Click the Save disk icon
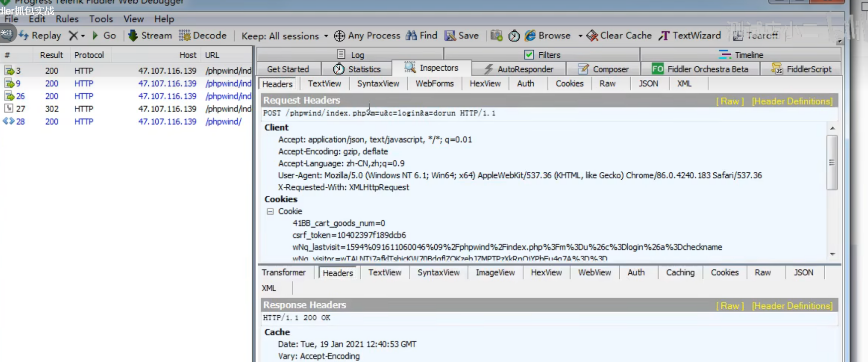 (x=450, y=35)
